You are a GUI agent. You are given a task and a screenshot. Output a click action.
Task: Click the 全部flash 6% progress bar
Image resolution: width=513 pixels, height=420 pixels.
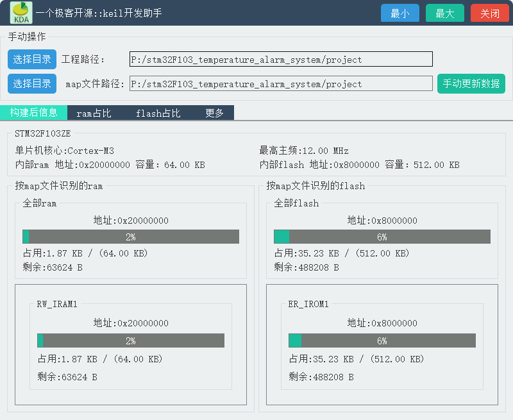point(382,237)
